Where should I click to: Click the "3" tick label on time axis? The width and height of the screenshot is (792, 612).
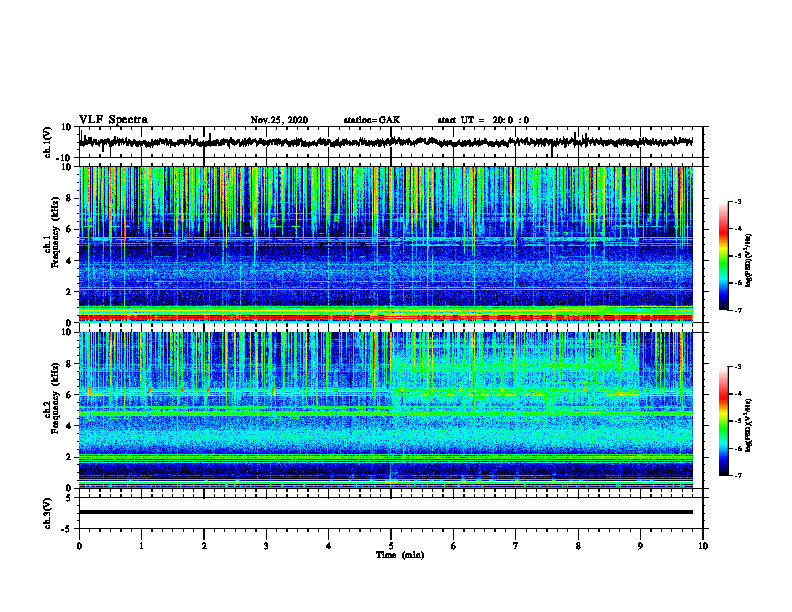point(266,546)
